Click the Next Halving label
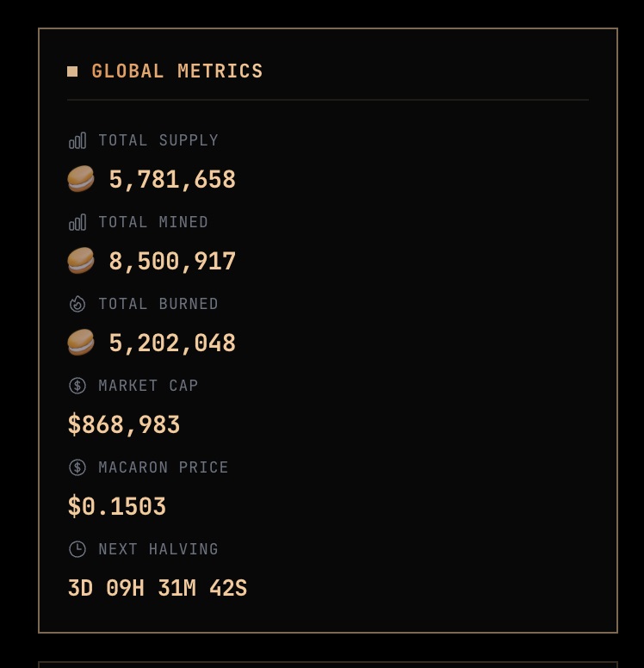Screen dimensions: 644x668 pos(158,549)
